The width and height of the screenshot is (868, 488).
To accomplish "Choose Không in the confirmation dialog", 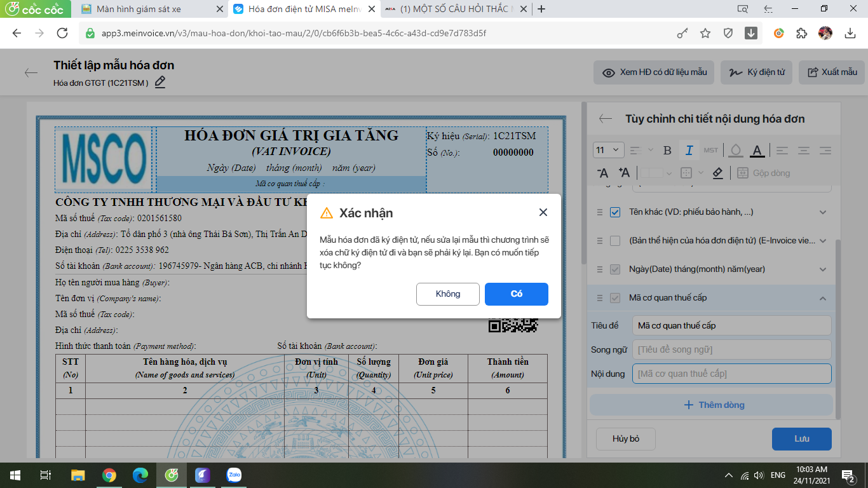I will pyautogui.click(x=448, y=294).
